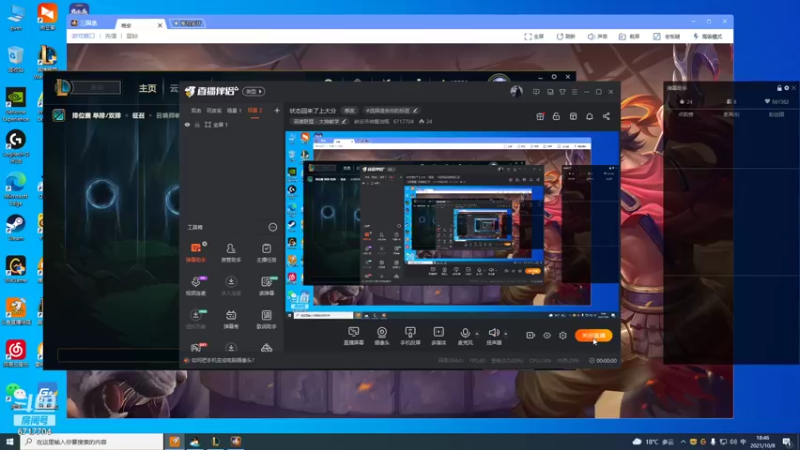Click 全屏 button in browser toolbar

click(x=534, y=36)
